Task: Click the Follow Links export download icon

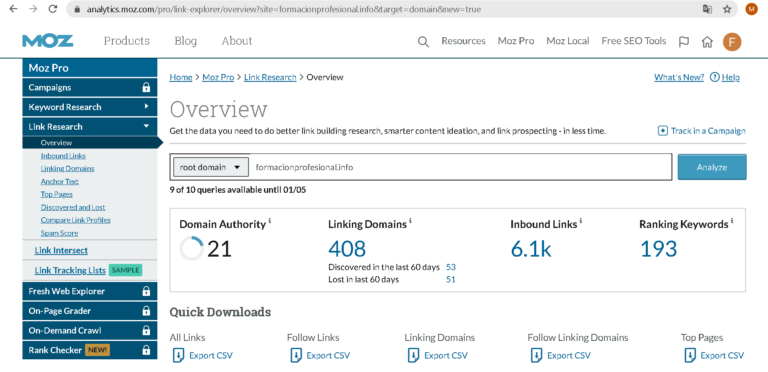Action: click(x=296, y=355)
